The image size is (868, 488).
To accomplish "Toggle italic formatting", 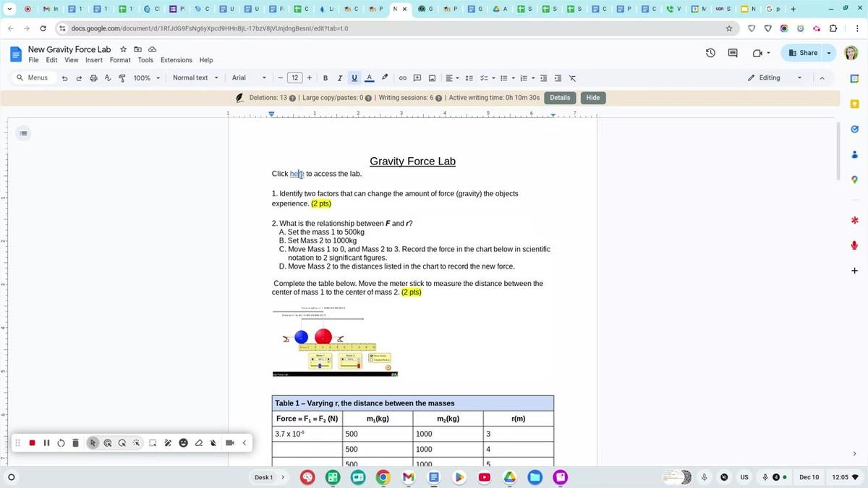I will point(339,78).
